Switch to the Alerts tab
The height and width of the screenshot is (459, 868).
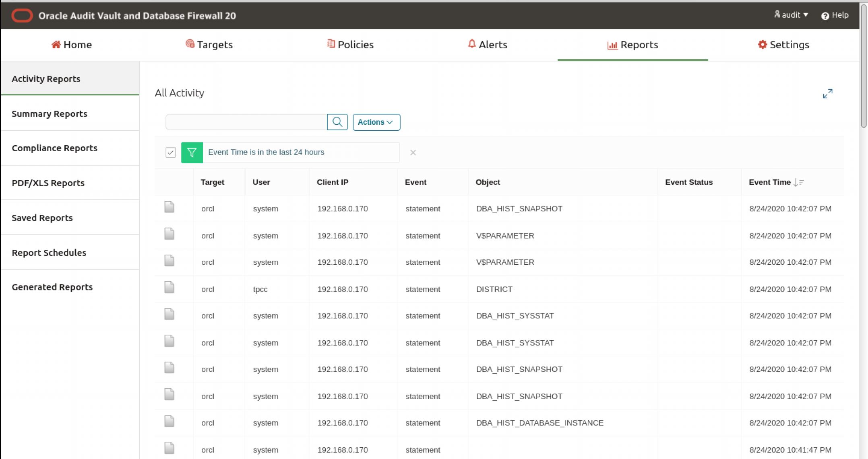(x=488, y=45)
